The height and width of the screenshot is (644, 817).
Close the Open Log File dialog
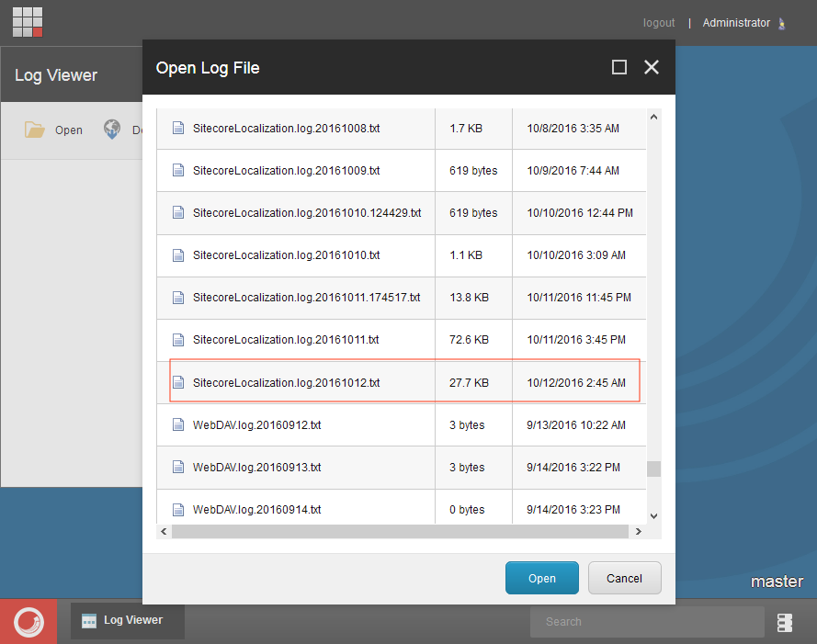(x=652, y=67)
